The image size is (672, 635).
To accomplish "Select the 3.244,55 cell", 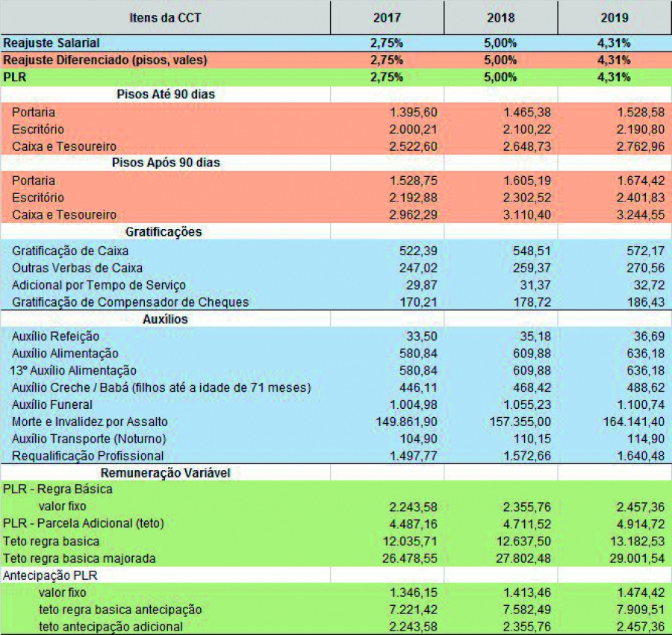I will 641,215.
